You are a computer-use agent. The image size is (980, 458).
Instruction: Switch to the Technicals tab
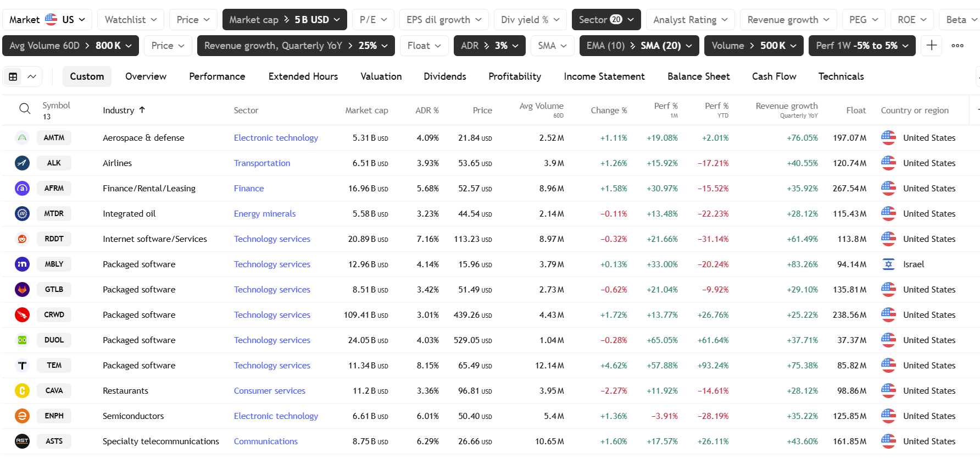(841, 76)
